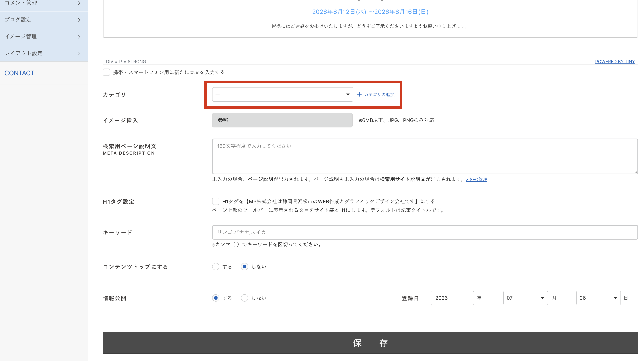The height and width of the screenshot is (361, 644).
Task: Expand chevron next to イメージ管理
Action: coord(79,36)
